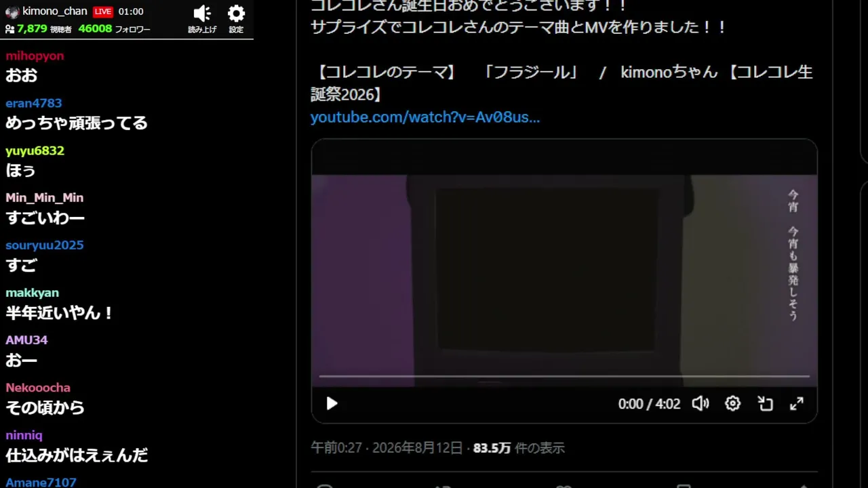This screenshot has width=868, height=488.
Task: Select chat username ninniq
Action: tap(24, 435)
